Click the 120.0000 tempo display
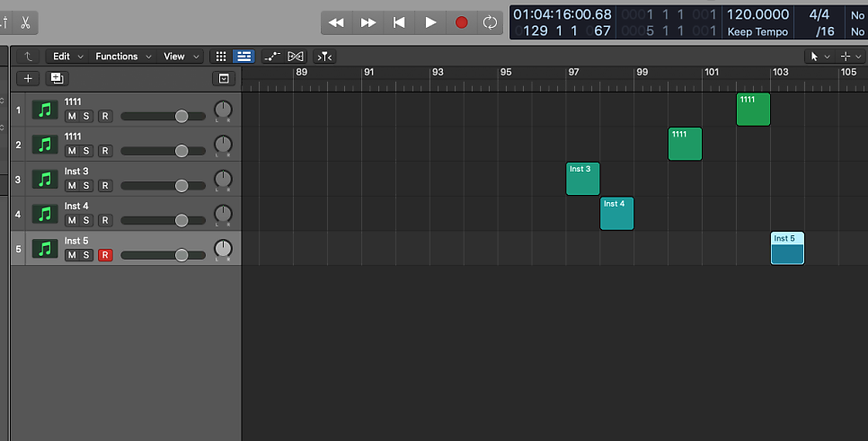Viewport: 868px width, 441px height. [757, 14]
